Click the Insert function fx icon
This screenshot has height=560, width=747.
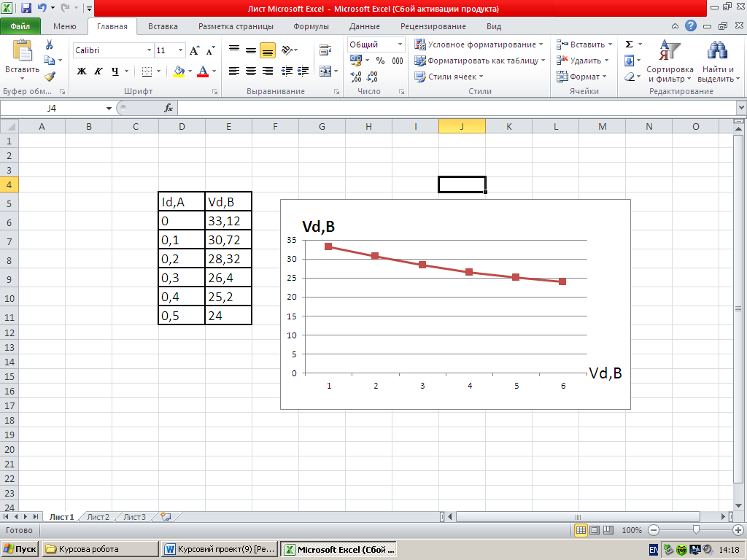169,108
